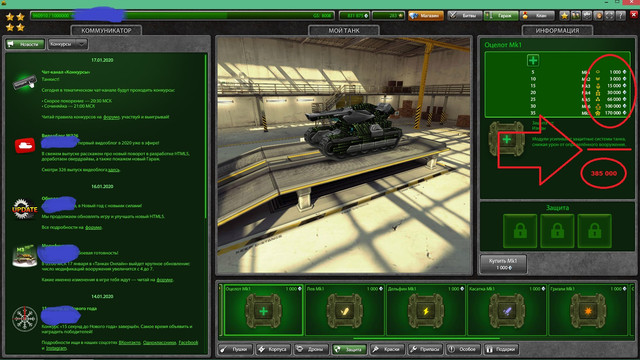Click the middle locked protection slot

point(557,231)
